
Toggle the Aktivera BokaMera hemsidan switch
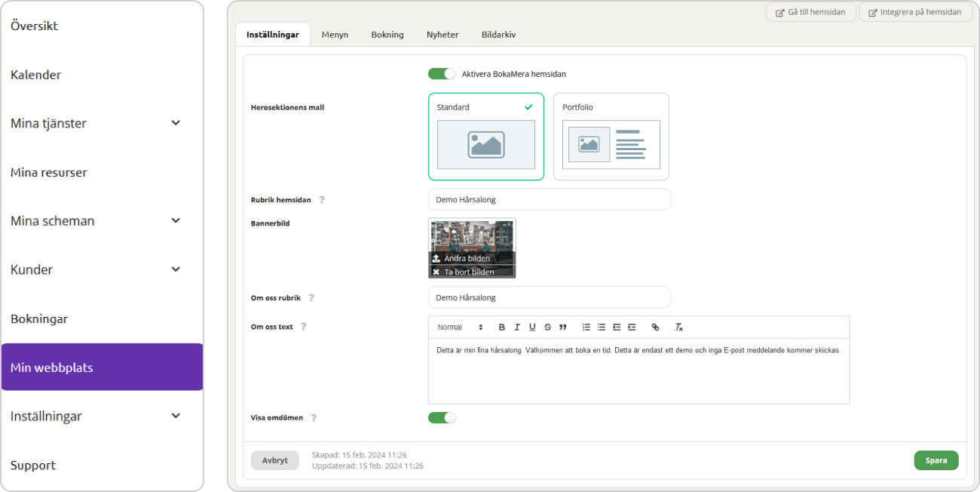click(442, 74)
